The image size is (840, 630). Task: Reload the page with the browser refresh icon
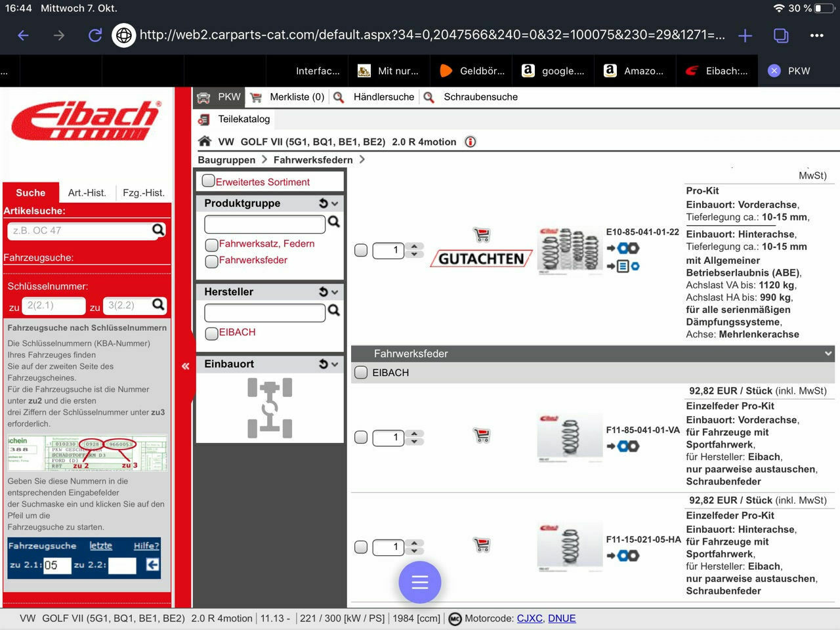pyautogui.click(x=95, y=35)
